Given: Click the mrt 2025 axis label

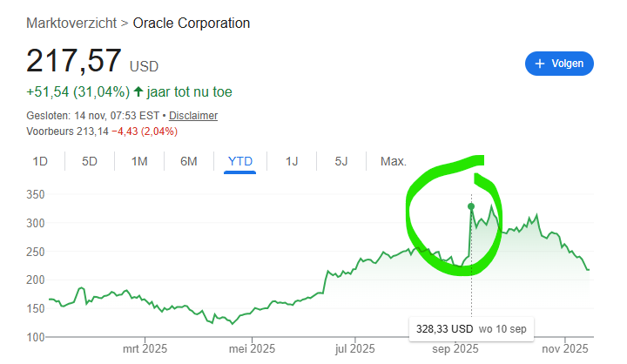Looking at the screenshot, I should 145,349.
